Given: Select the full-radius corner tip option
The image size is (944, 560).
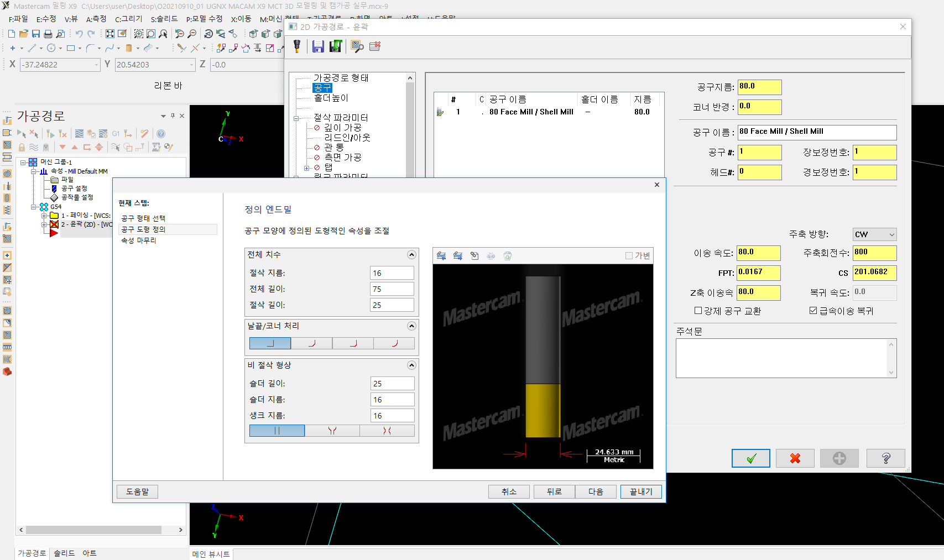Looking at the screenshot, I should click(x=394, y=343).
